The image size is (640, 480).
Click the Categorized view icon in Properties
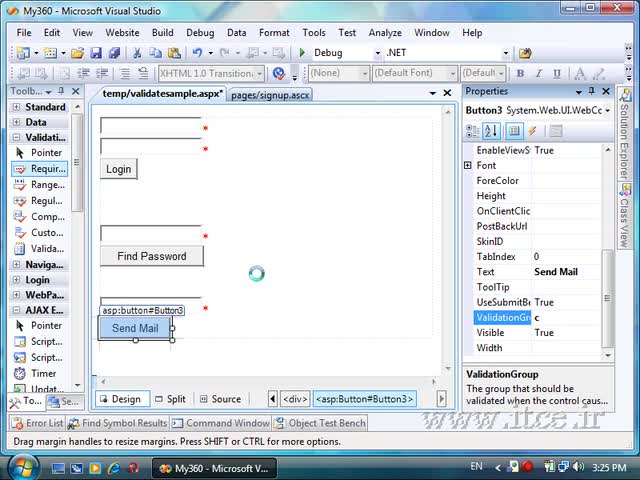473,131
